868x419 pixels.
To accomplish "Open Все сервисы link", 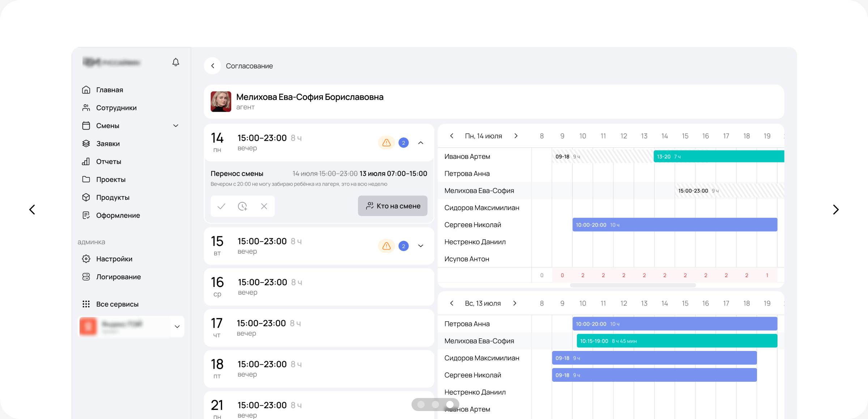I will point(117,304).
